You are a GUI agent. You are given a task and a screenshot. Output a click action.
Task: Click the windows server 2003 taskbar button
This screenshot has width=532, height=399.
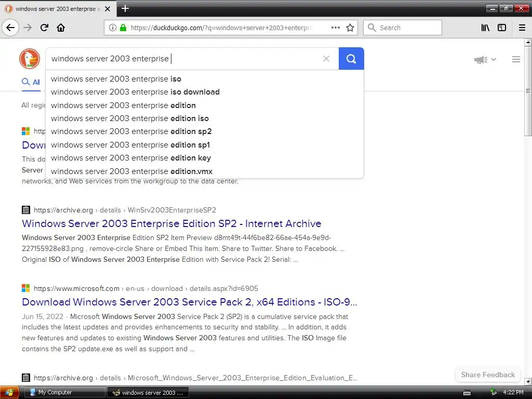coord(148,393)
